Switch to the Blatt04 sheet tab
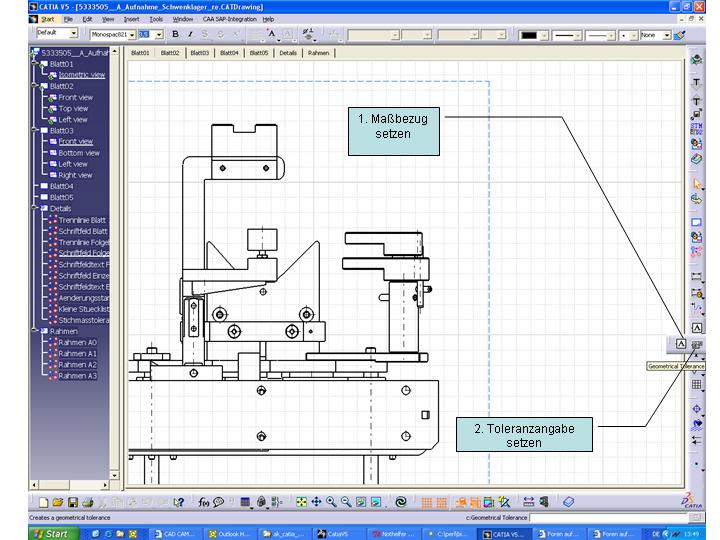720x540 pixels. coord(229,53)
